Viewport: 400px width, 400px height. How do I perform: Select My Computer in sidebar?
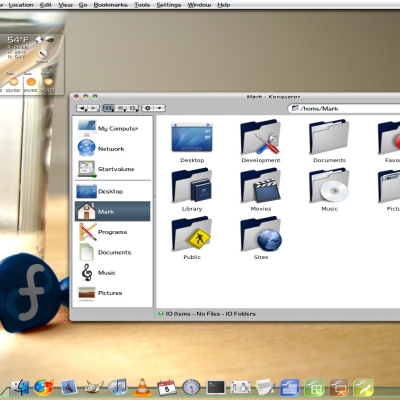(113, 129)
